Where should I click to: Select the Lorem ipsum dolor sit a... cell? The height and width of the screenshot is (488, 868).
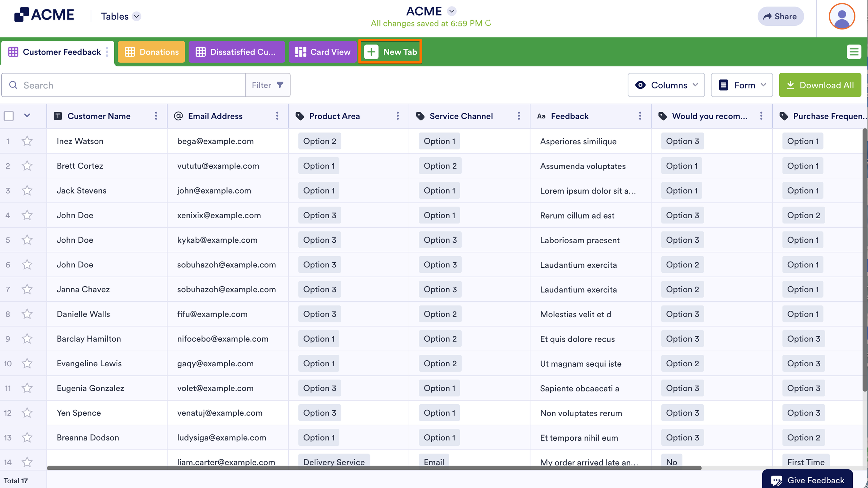coord(591,190)
